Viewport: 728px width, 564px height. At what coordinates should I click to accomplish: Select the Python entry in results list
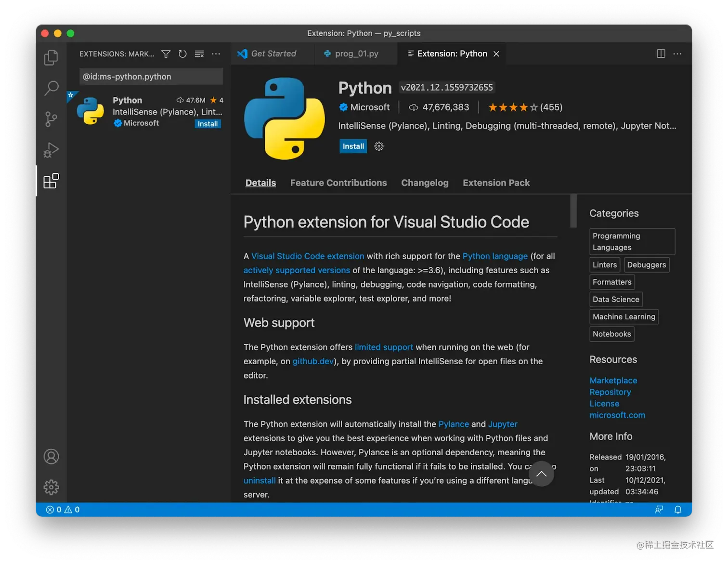tap(149, 111)
